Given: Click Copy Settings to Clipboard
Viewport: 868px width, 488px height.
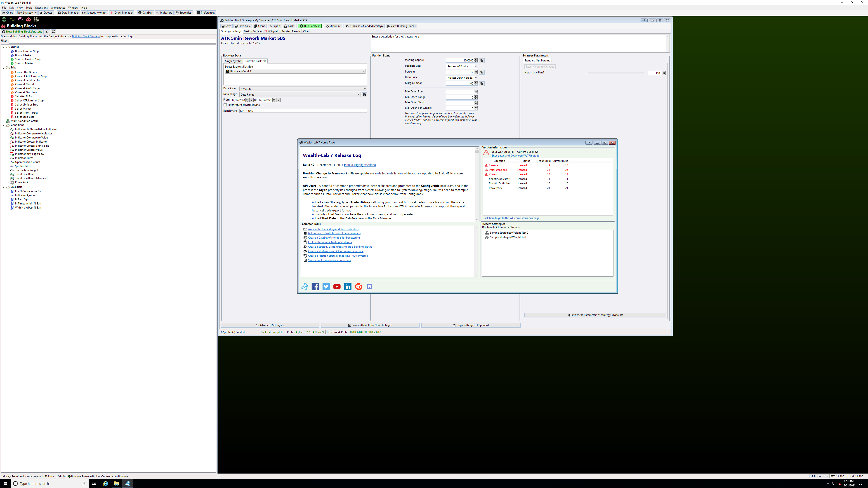Looking at the screenshot, I should click(471, 325).
